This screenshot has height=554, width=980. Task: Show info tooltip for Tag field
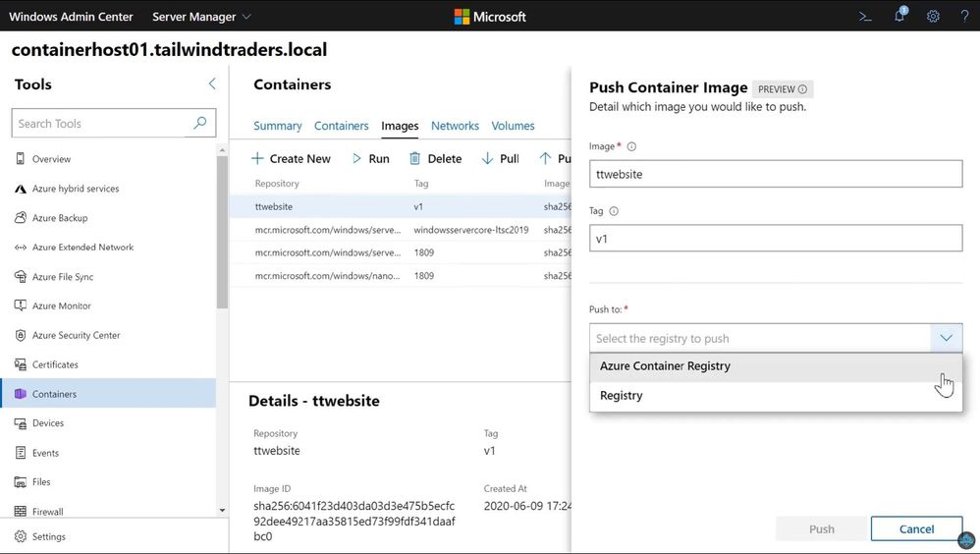coord(614,211)
